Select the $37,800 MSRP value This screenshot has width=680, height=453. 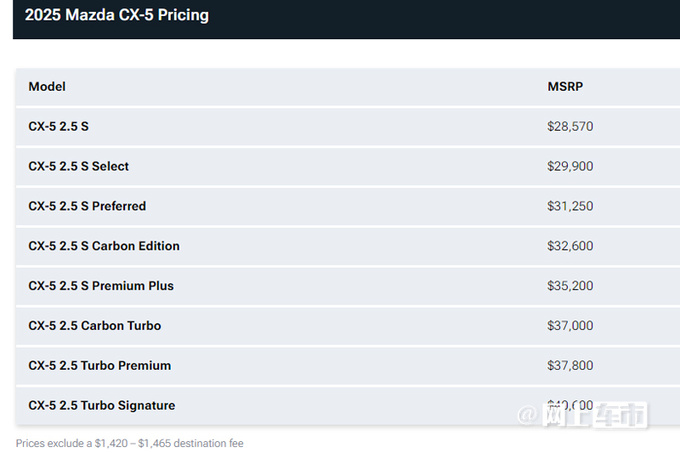[570, 366]
